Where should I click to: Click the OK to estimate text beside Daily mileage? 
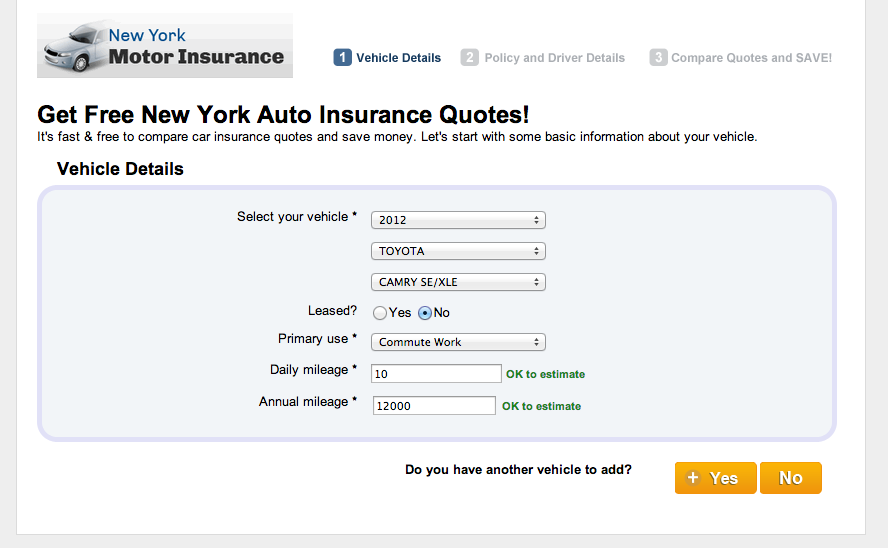click(x=545, y=374)
